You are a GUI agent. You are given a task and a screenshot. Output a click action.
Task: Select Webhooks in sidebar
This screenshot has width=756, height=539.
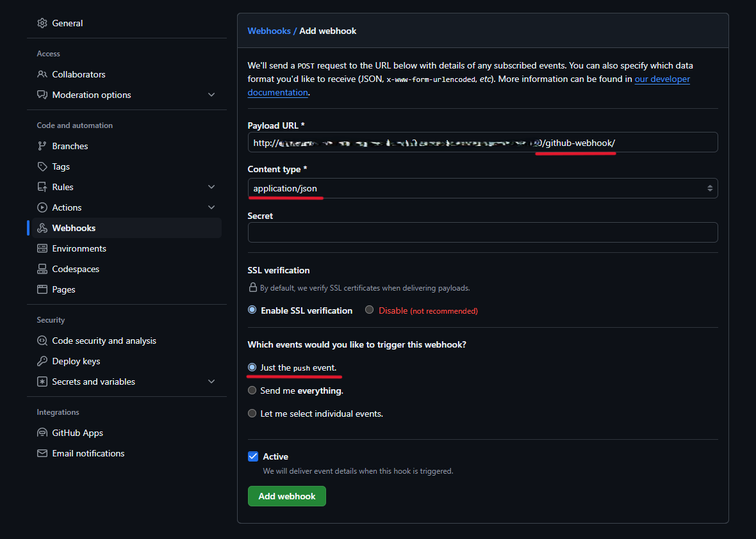pyautogui.click(x=127, y=228)
